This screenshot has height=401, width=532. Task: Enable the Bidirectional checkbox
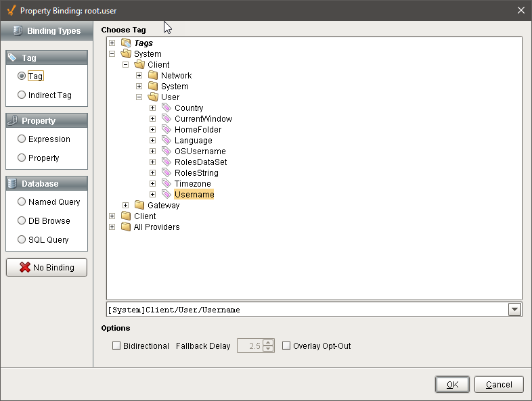point(116,346)
